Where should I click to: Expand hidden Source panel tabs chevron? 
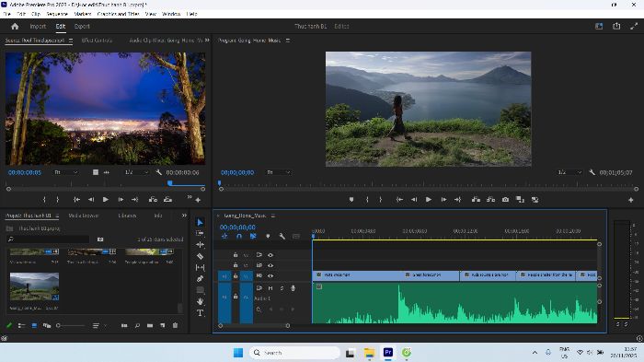[207, 41]
